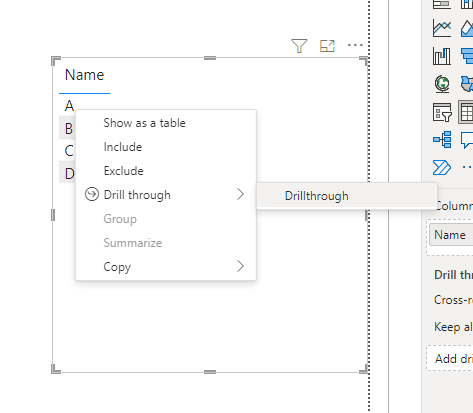Click the greyed-out Summarize entry

(x=166, y=243)
